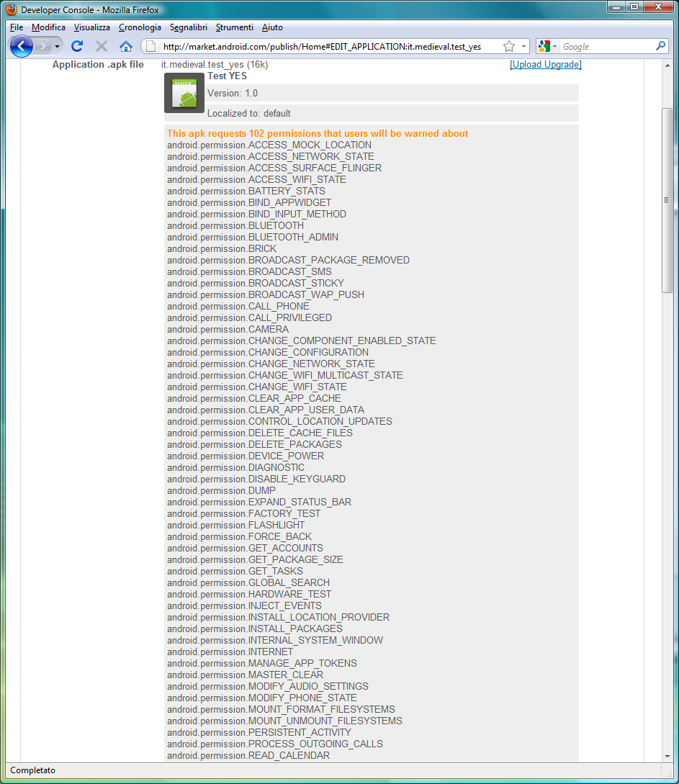Select the INSTALL_PACKAGES permission line

pos(255,628)
